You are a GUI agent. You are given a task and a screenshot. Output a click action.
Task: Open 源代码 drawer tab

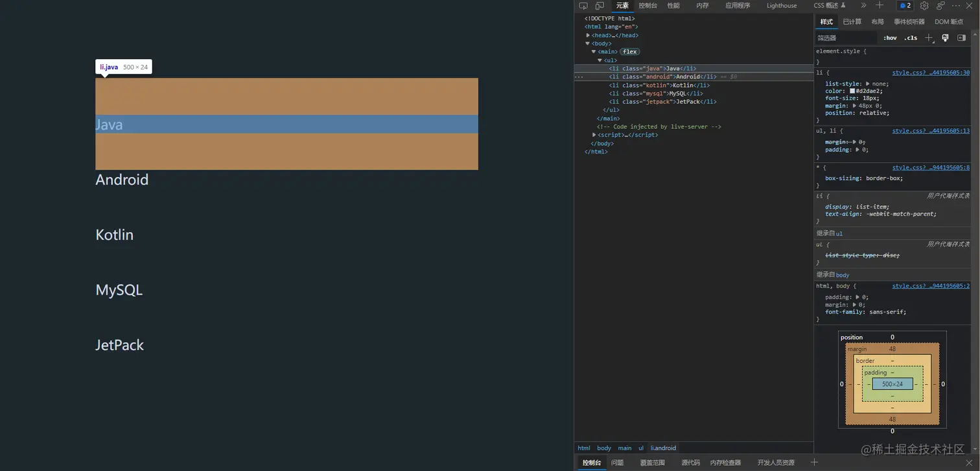(x=691, y=463)
